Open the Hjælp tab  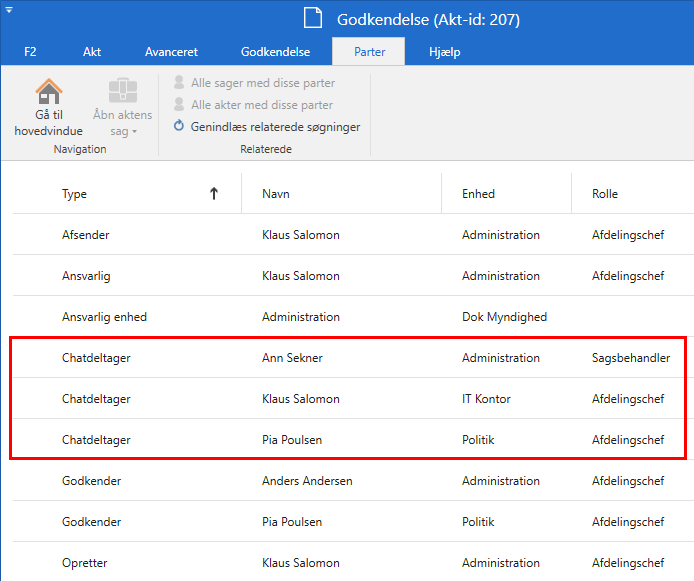tap(444, 52)
